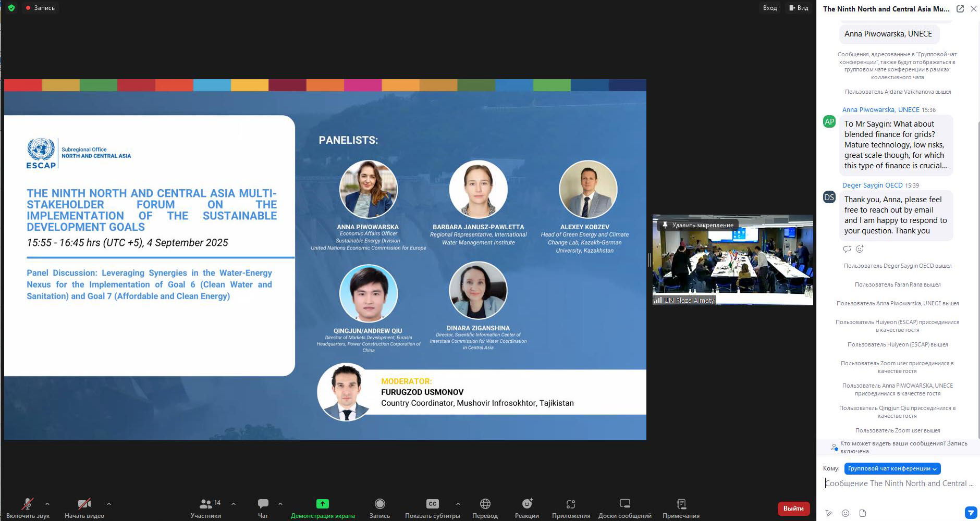Pop out the chat panel window

[x=960, y=9]
